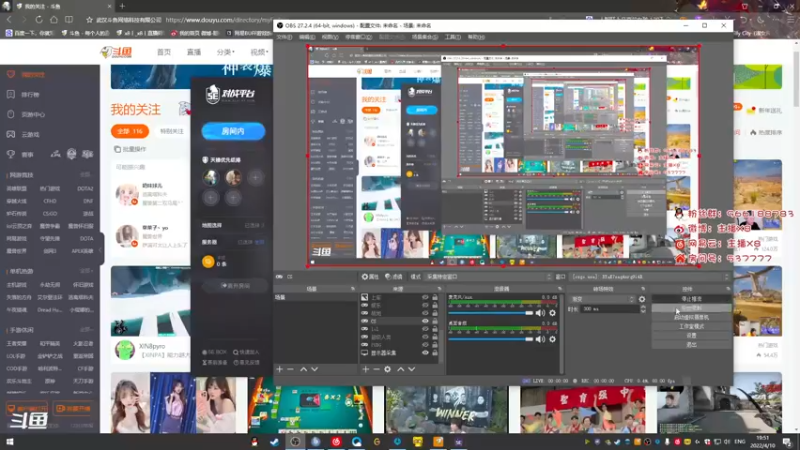Click 工作室模式 button in OBS

[x=691, y=327]
